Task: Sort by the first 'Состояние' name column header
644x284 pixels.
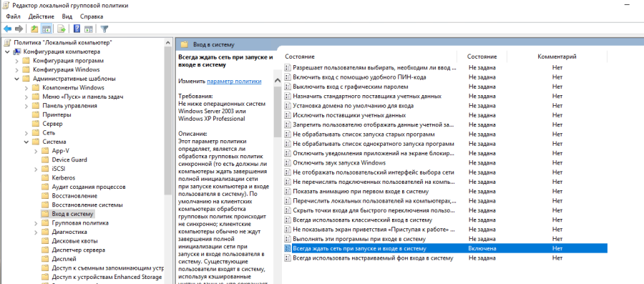Action: pos(300,57)
